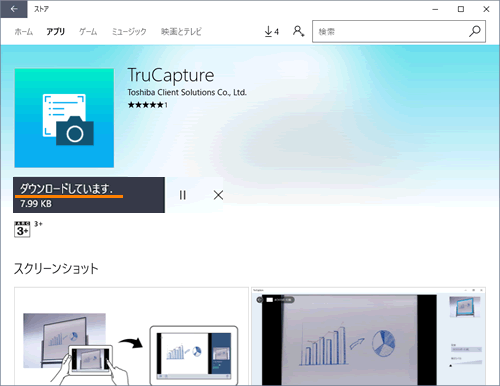Click the five-star rating for TruCapture

[146, 105]
